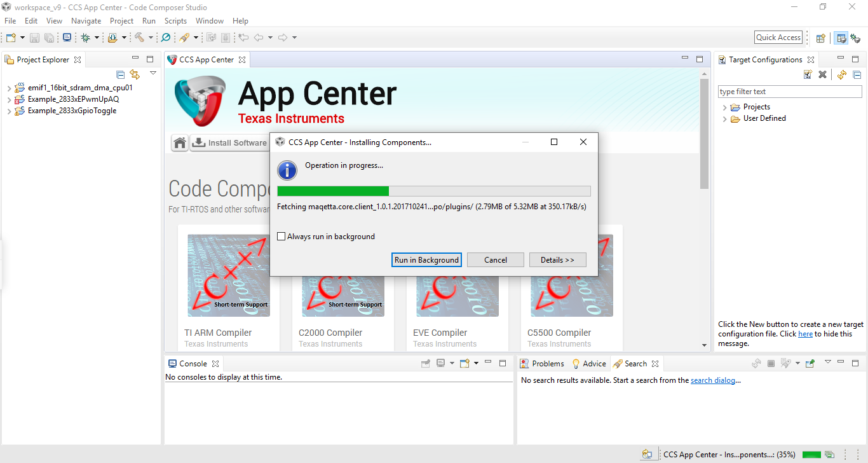Image resolution: width=868 pixels, height=463 pixels.
Task: Collapse all in Target Configurations view
Action: pos(857,74)
